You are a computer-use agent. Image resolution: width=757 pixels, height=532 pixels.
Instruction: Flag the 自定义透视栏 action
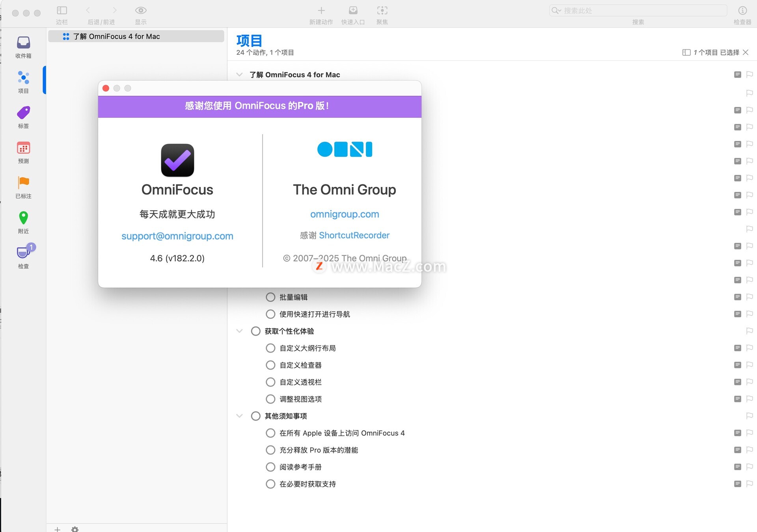pyautogui.click(x=750, y=382)
